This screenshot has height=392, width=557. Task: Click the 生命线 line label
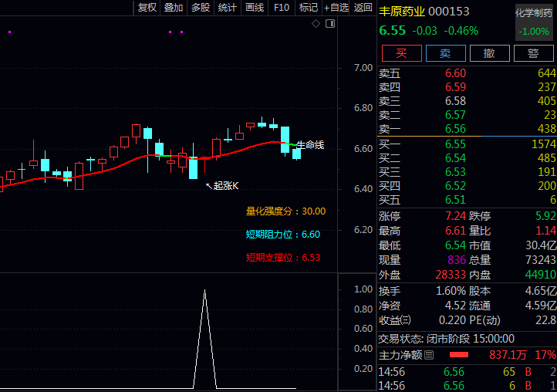pyautogui.click(x=310, y=144)
